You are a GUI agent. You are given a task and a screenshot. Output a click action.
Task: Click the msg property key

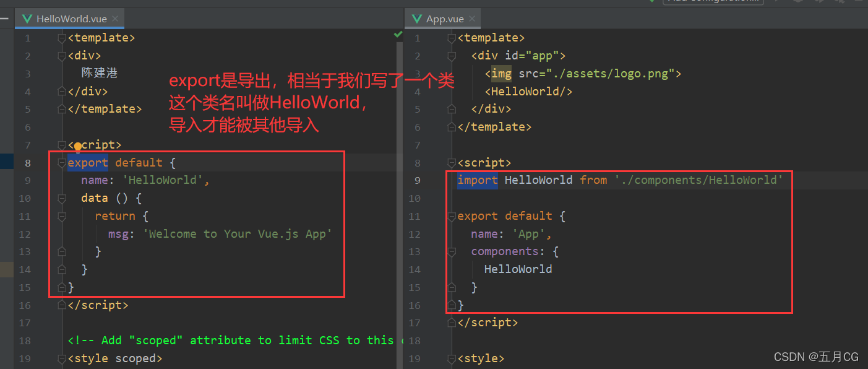tap(118, 234)
